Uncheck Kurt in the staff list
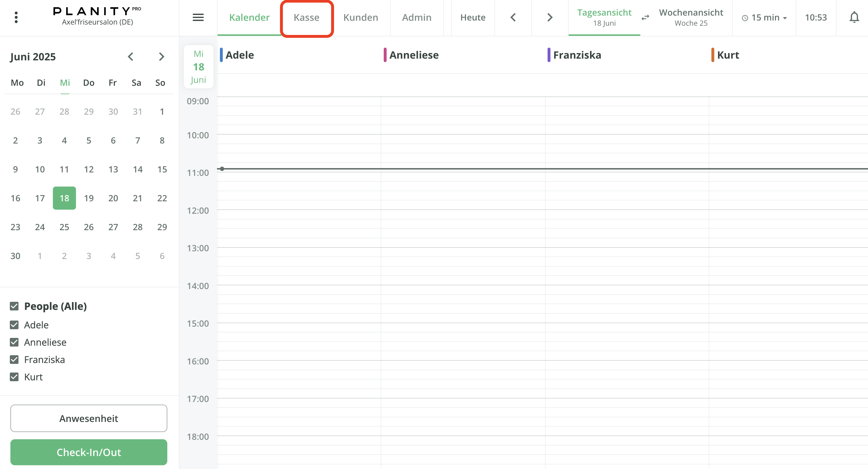The image size is (868, 469). (x=14, y=377)
